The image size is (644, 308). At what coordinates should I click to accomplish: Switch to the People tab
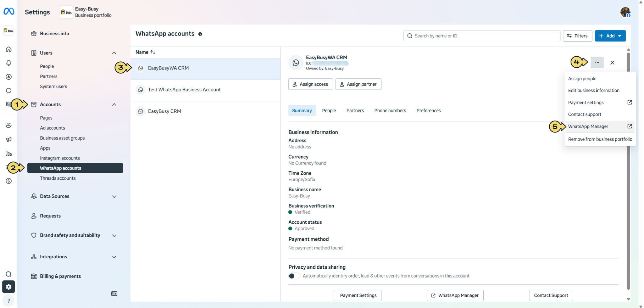click(x=329, y=110)
